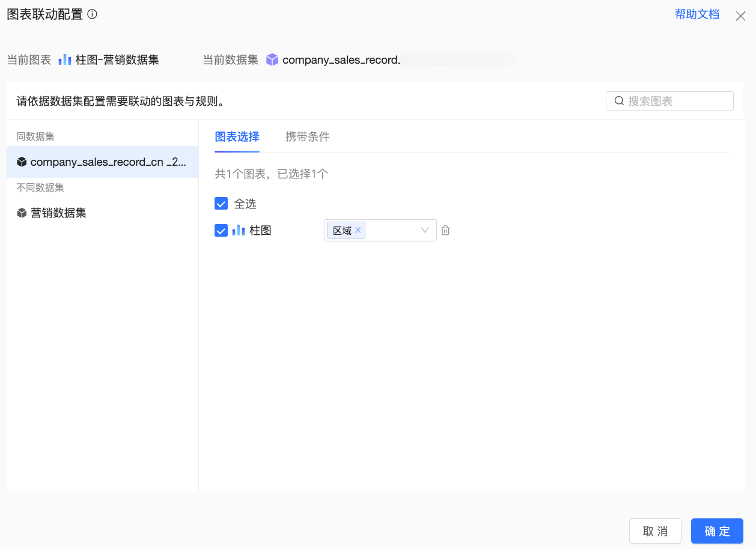Image resolution: width=756 pixels, height=549 pixels.
Task: Focus the 搜索图表 search input
Action: pos(676,101)
